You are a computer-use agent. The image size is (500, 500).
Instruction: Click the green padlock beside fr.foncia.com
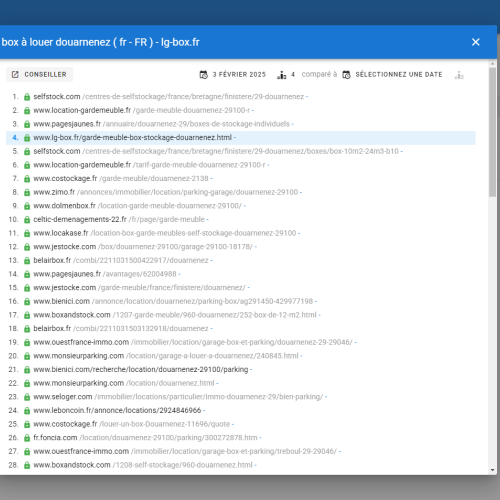click(27, 438)
